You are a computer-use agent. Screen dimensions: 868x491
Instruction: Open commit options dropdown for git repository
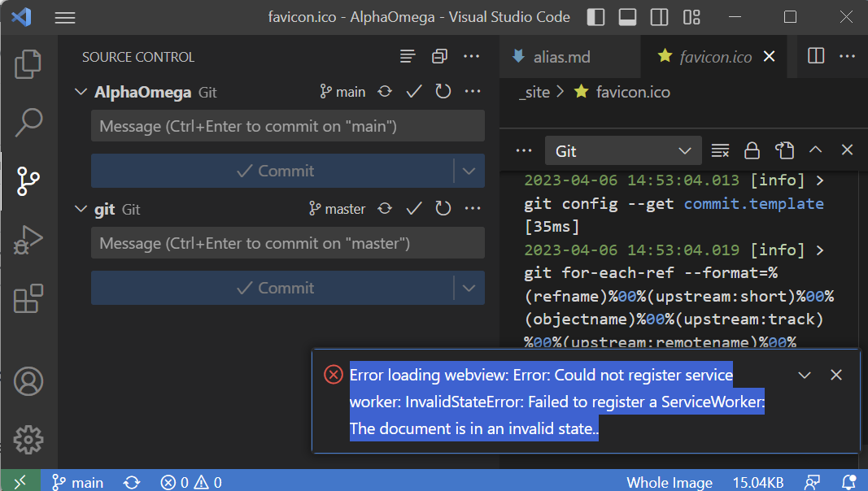(x=469, y=288)
